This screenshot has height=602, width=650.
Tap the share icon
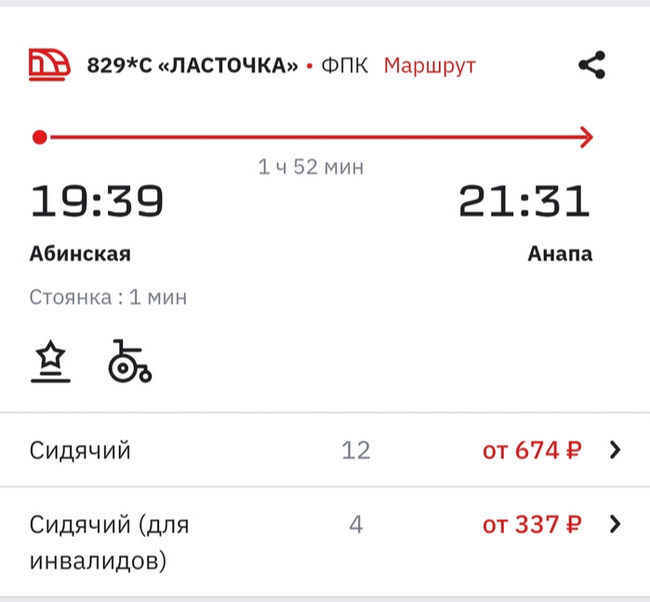pos(592,66)
